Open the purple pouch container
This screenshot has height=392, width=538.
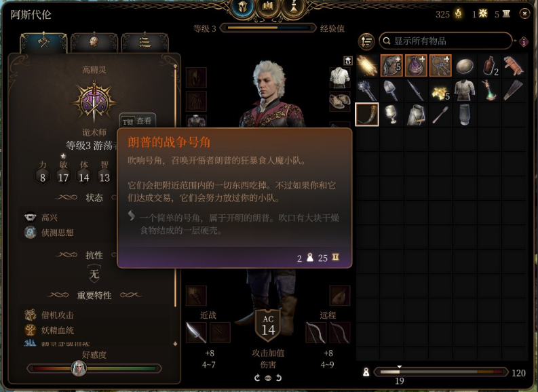pyautogui.click(x=416, y=66)
